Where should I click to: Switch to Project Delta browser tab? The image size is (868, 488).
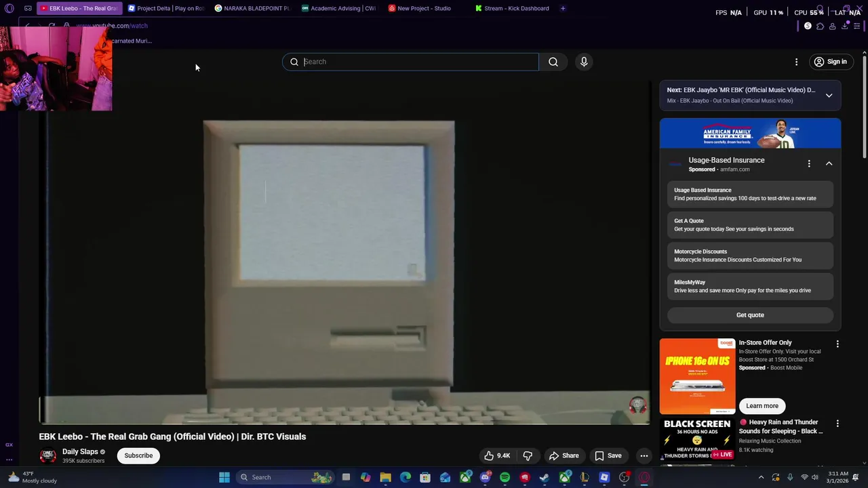[x=166, y=8]
